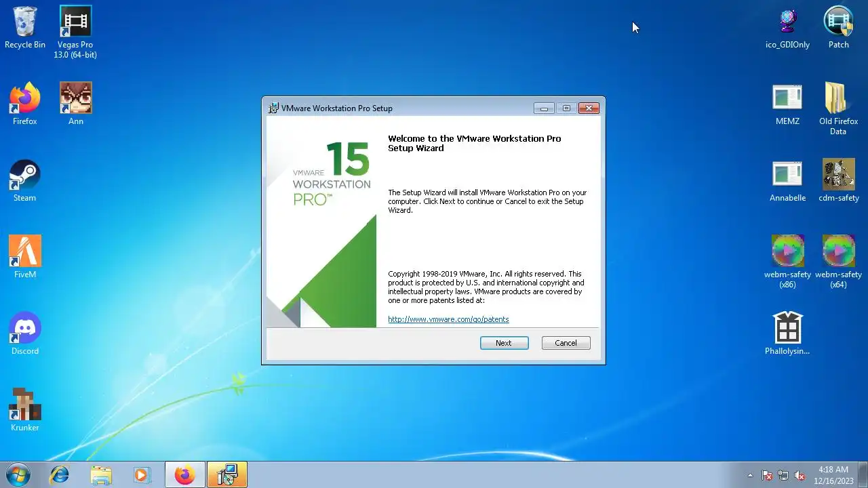The height and width of the screenshot is (488, 868).
Task: Open the vmware.com/go/patents link
Action: 448,319
